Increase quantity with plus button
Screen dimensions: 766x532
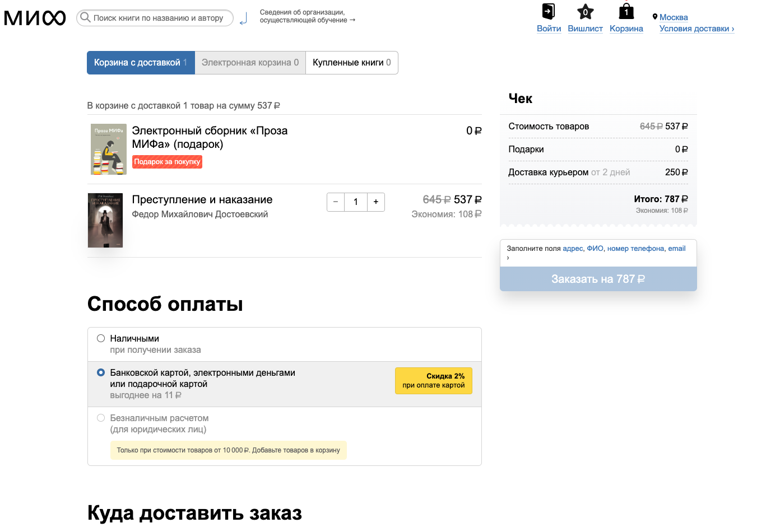[x=376, y=202]
